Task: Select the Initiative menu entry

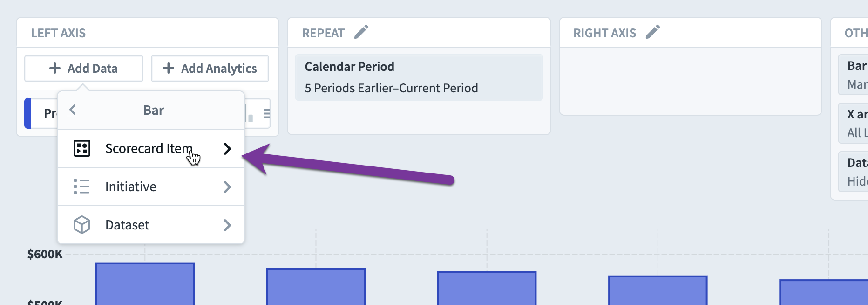Action: tap(151, 187)
